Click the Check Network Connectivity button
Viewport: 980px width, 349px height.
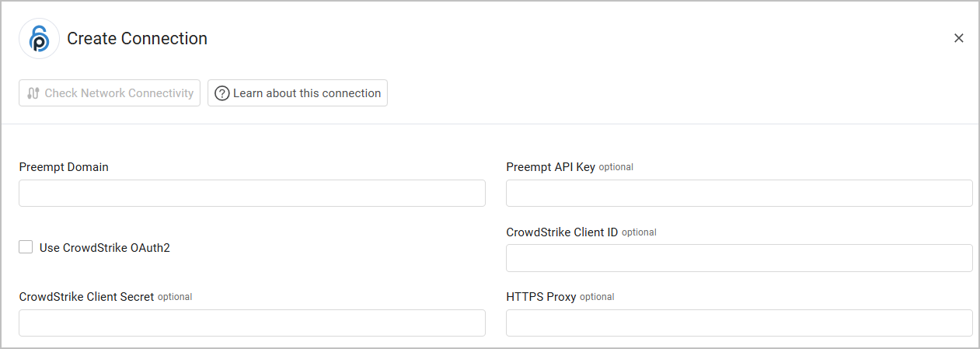[110, 93]
